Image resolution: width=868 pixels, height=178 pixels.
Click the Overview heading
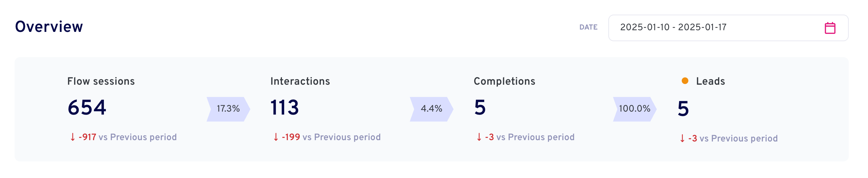pos(49,27)
